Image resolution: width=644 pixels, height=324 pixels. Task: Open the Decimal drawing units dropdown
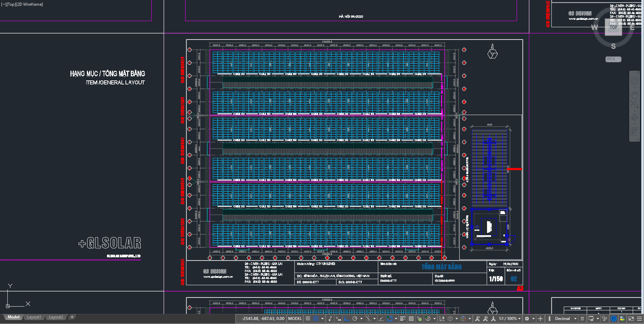pos(566,319)
